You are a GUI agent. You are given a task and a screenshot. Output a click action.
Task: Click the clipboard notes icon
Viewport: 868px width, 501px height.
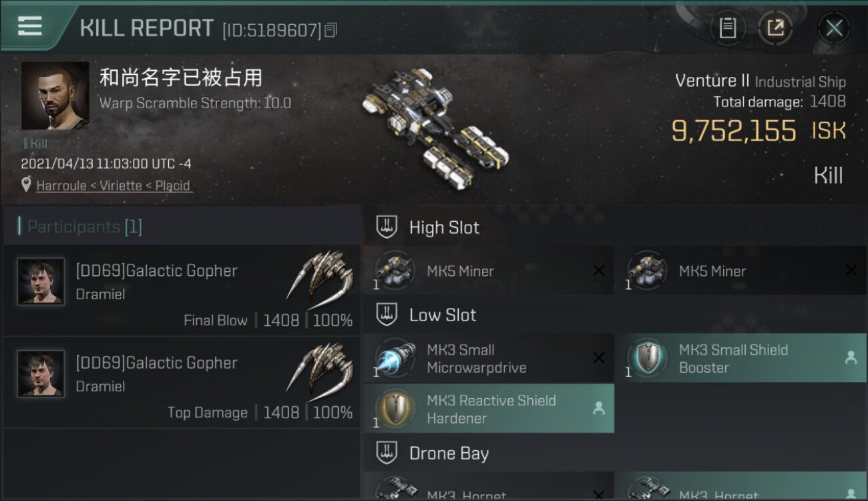728,28
